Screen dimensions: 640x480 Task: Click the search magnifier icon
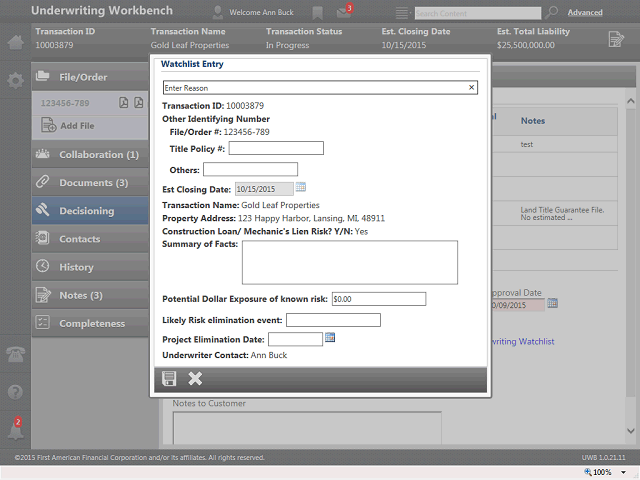[x=551, y=12]
